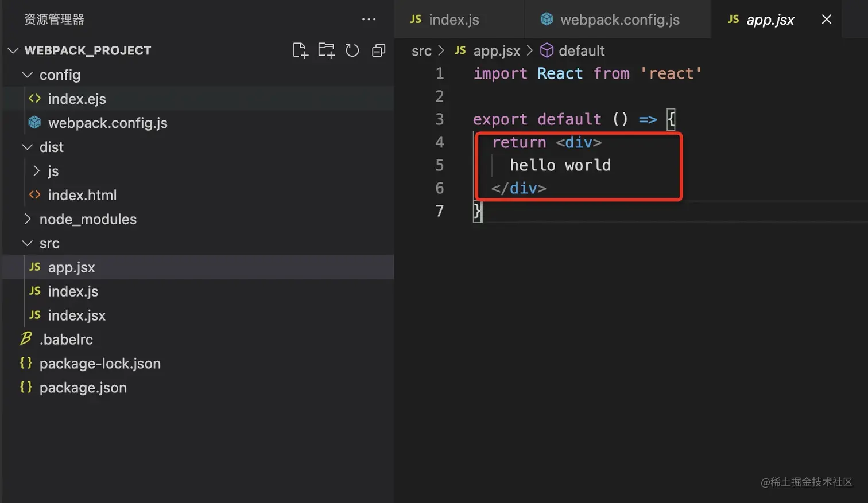The width and height of the screenshot is (868, 503).
Task: Click the symbol cube icon in breadcrumb
Action: click(x=547, y=50)
